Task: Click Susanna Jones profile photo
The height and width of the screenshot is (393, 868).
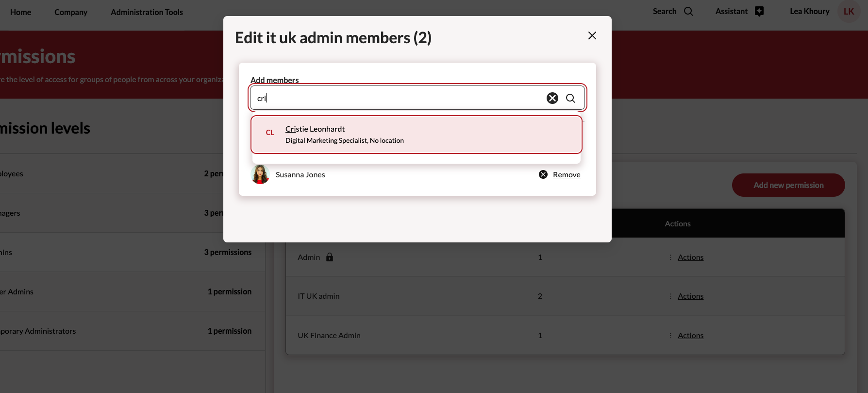Action: point(260,174)
